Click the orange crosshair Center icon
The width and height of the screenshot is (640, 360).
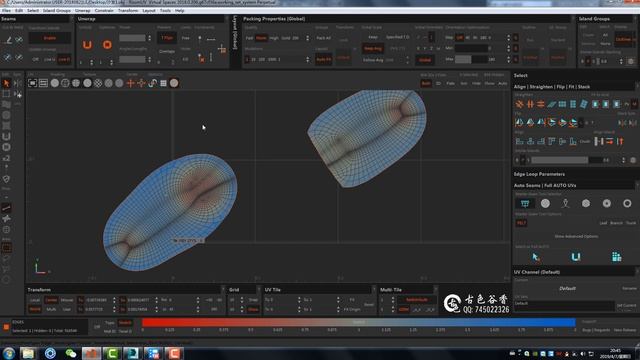(130, 83)
